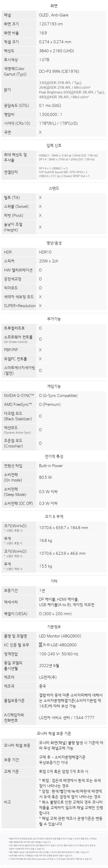
Task: Click the OLED, Anti-Glare panel value
Action: tap(54, 15)
